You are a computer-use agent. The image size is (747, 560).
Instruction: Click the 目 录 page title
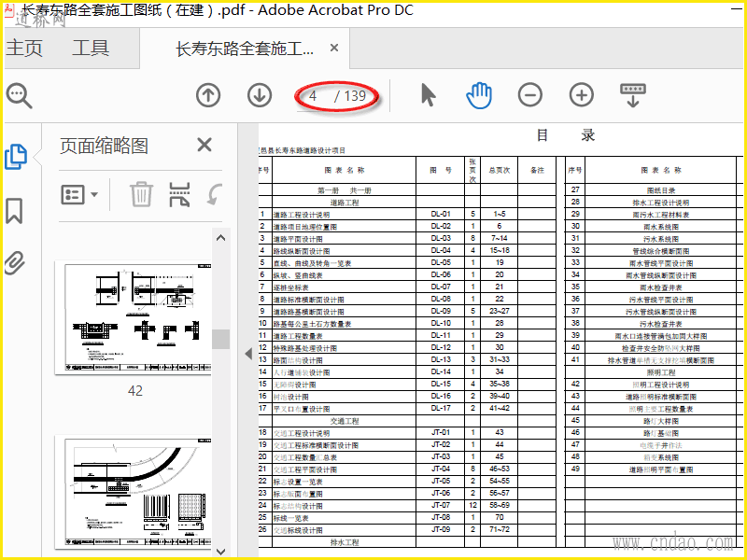(566, 135)
